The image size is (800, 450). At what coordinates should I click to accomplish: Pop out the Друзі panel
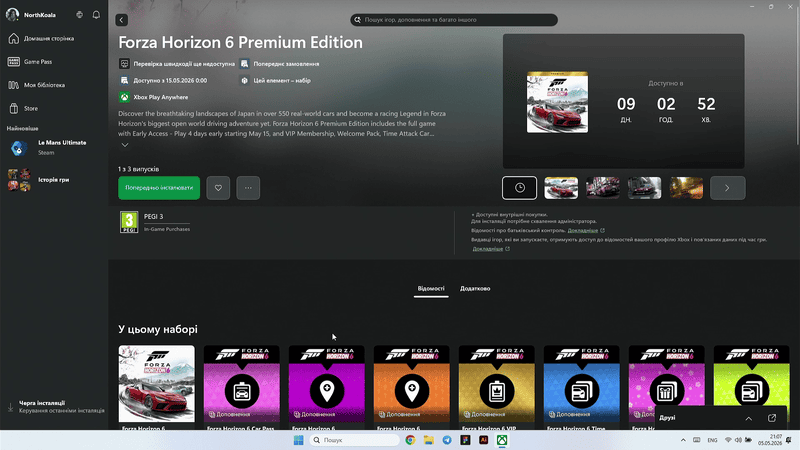[x=772, y=418]
